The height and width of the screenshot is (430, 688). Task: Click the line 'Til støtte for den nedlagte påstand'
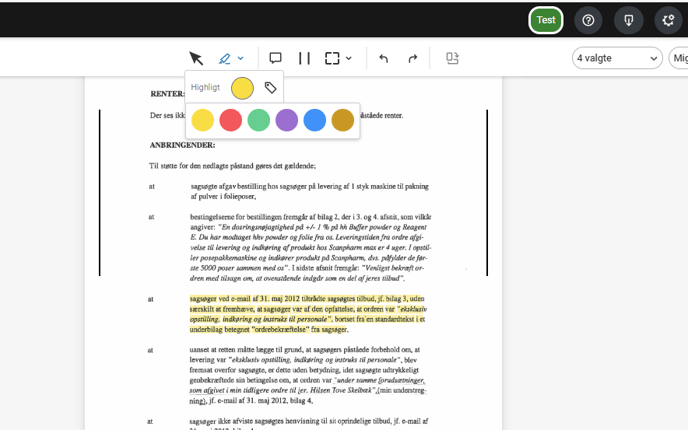pyautogui.click(x=232, y=166)
